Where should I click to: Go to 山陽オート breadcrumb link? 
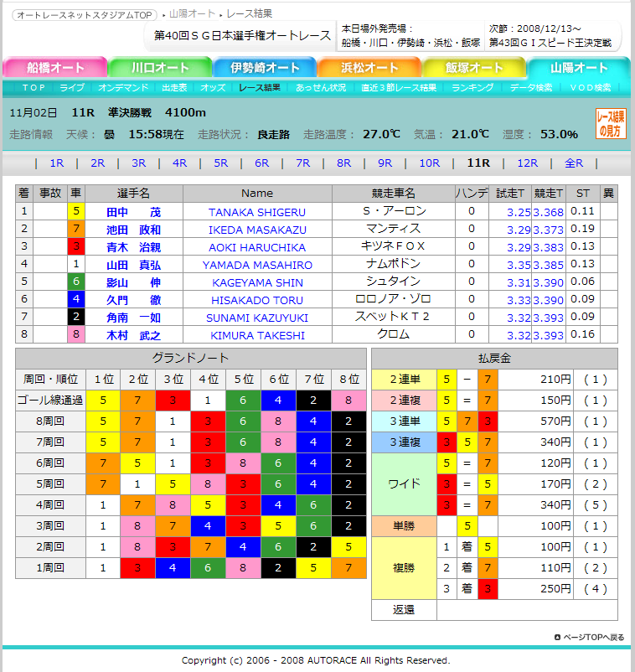coord(192,13)
